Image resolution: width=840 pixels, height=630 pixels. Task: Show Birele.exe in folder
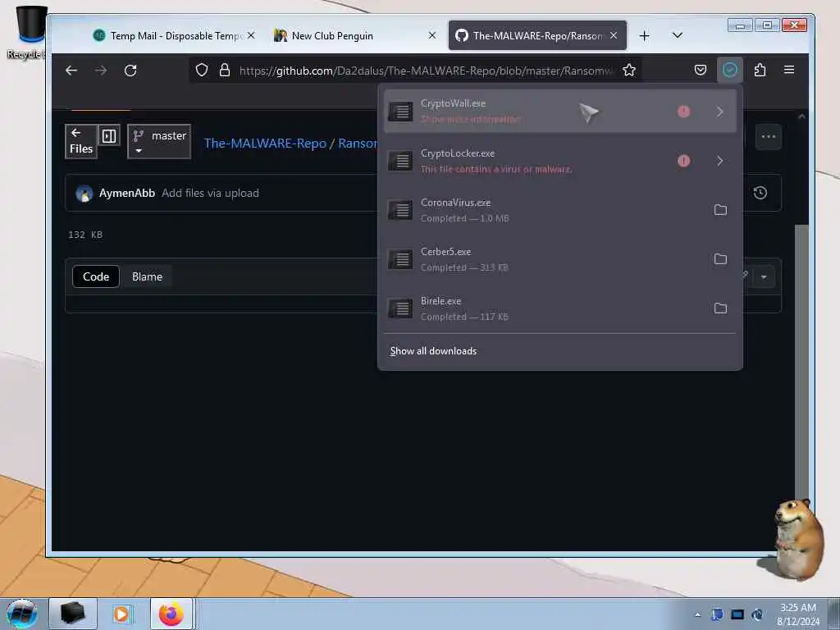[720, 308]
